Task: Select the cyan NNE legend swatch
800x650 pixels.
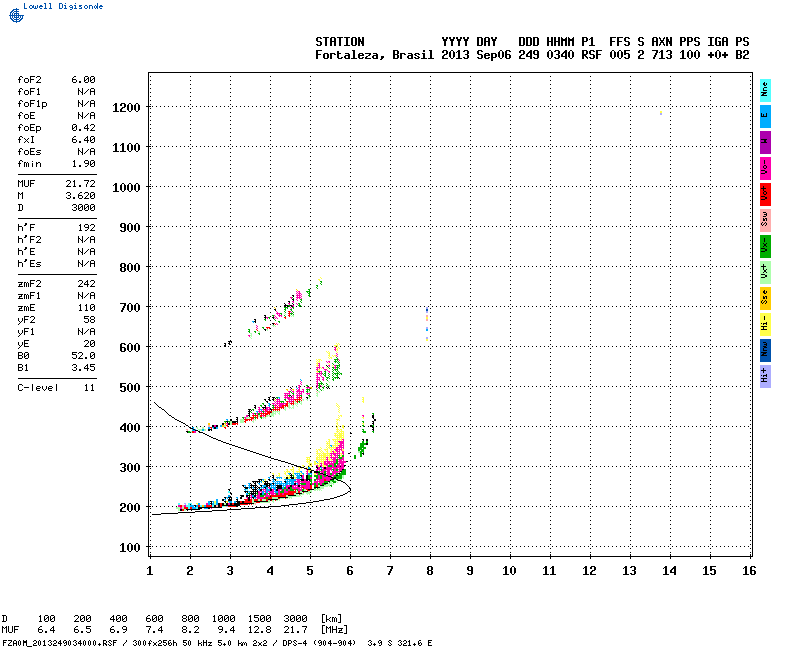Action: pyautogui.click(x=765, y=90)
